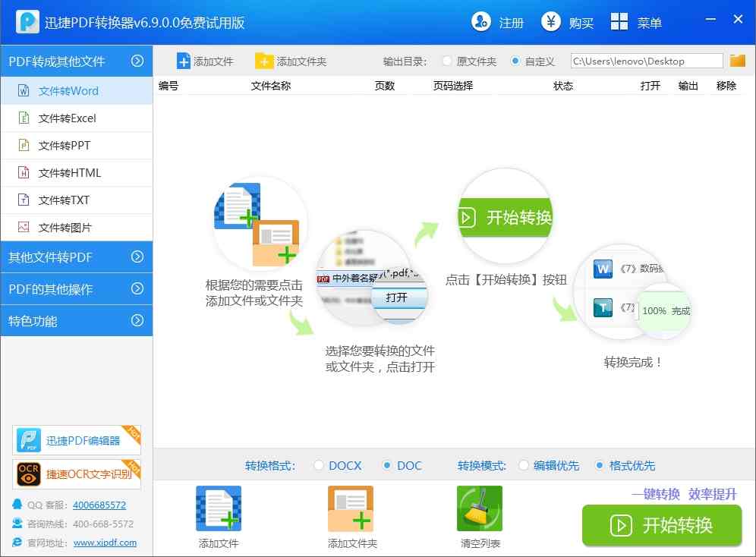
Task: Select 自定义 output radio button
Action: click(x=515, y=61)
